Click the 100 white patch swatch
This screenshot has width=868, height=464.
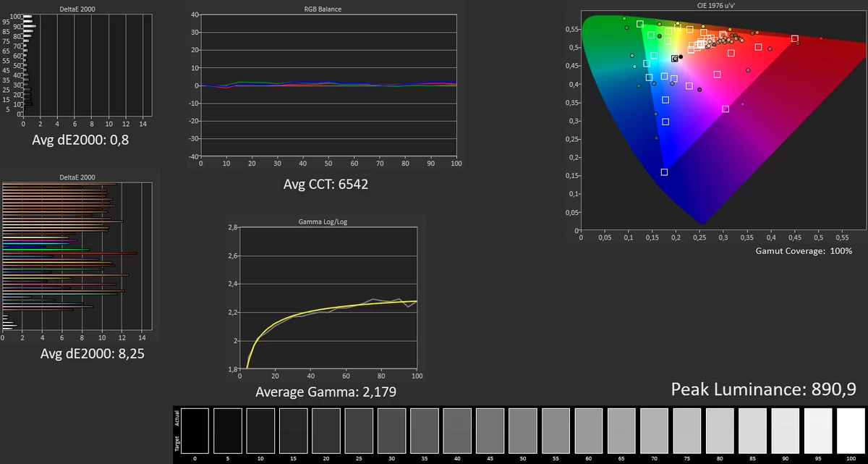coord(851,431)
